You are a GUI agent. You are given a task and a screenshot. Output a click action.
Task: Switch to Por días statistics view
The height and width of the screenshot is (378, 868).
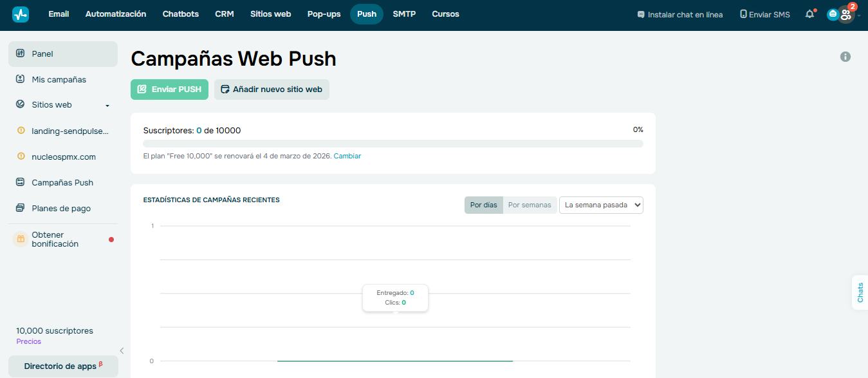tap(483, 205)
